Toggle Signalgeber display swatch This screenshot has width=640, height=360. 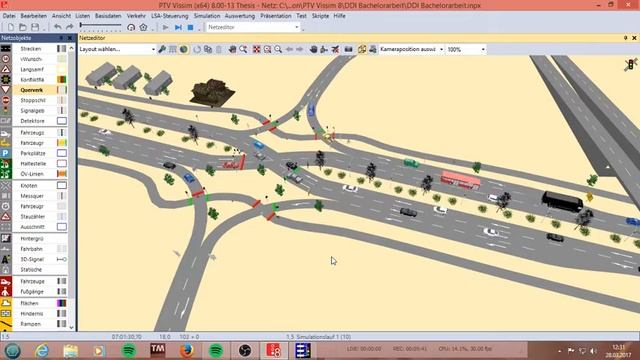(x=62, y=110)
